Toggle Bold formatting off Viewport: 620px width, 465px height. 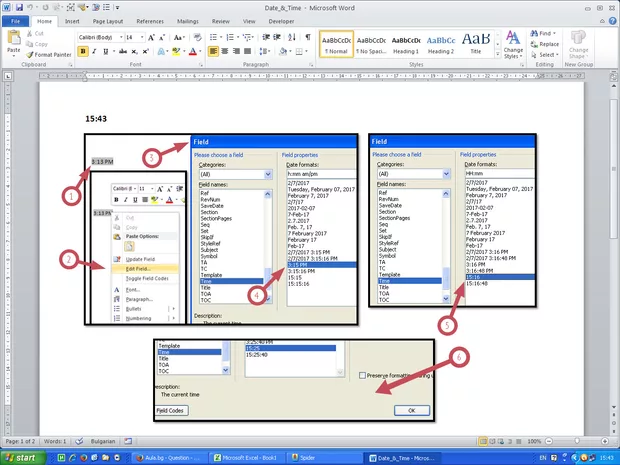[x=84, y=51]
